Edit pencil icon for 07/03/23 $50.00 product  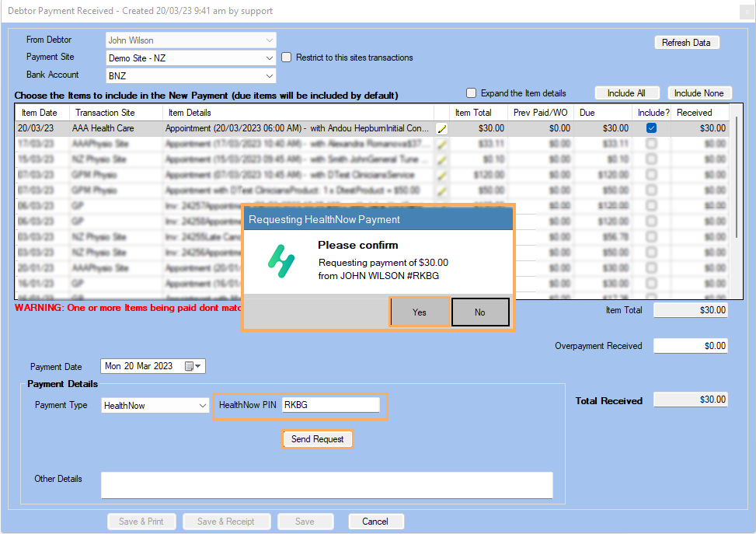tap(441, 190)
